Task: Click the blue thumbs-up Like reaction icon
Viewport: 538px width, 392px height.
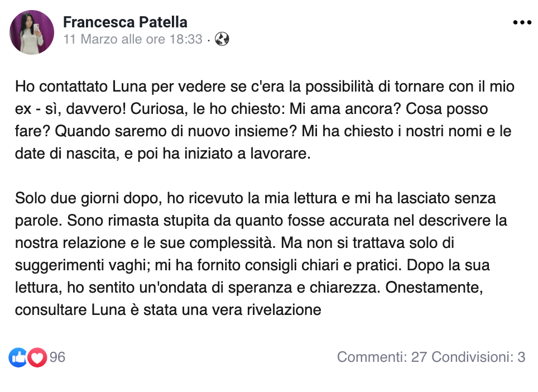Action: [x=18, y=357]
